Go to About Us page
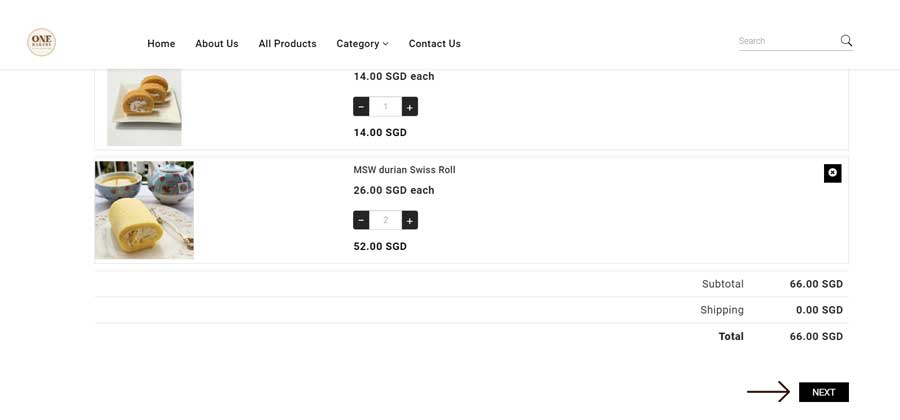 (x=217, y=44)
